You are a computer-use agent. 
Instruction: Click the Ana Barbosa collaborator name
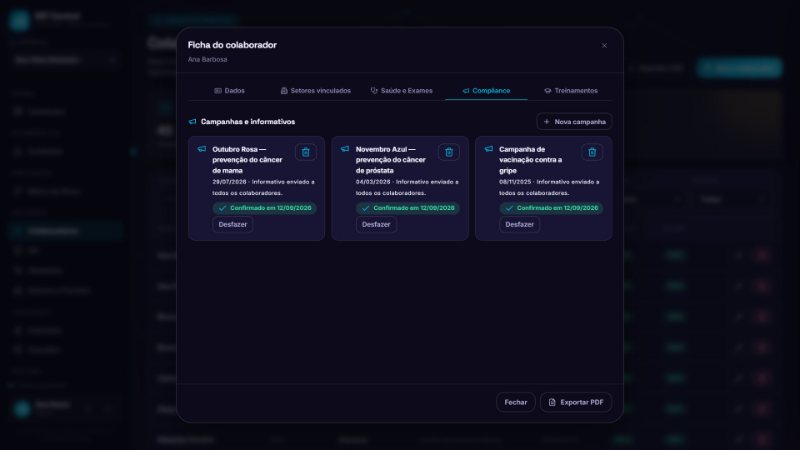(x=207, y=59)
